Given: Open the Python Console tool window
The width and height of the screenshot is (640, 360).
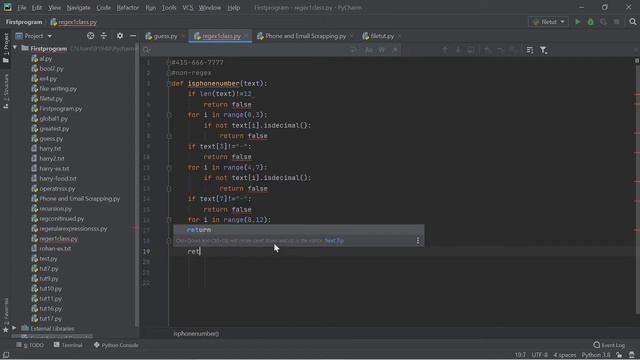Looking at the screenshot, I should [116, 345].
